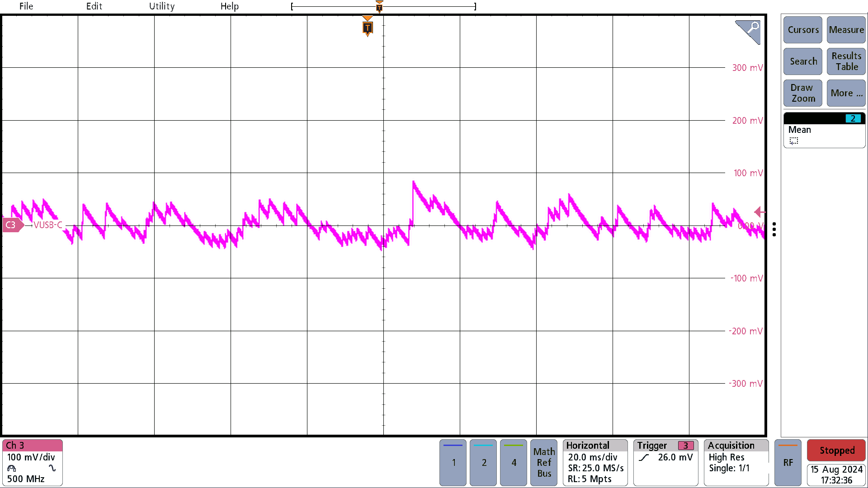This screenshot has height=488, width=868.
Task: Open the Horizontal settings badge
Action: point(595,462)
